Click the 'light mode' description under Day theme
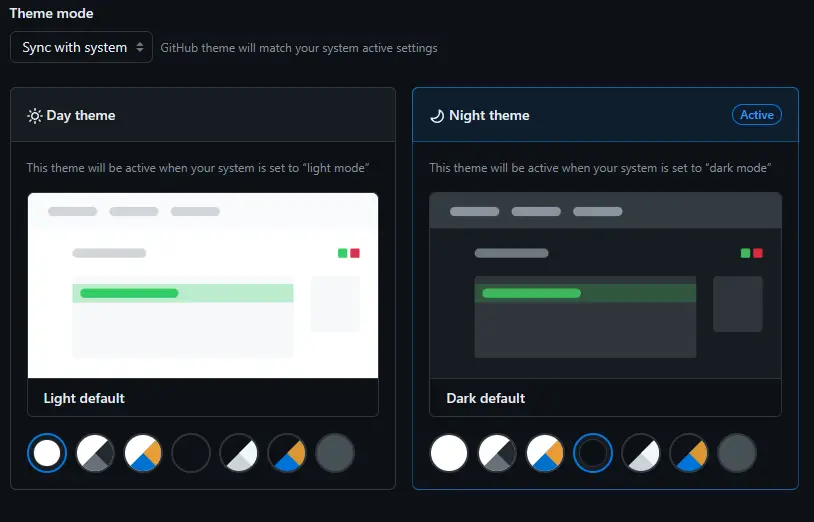 [198, 168]
